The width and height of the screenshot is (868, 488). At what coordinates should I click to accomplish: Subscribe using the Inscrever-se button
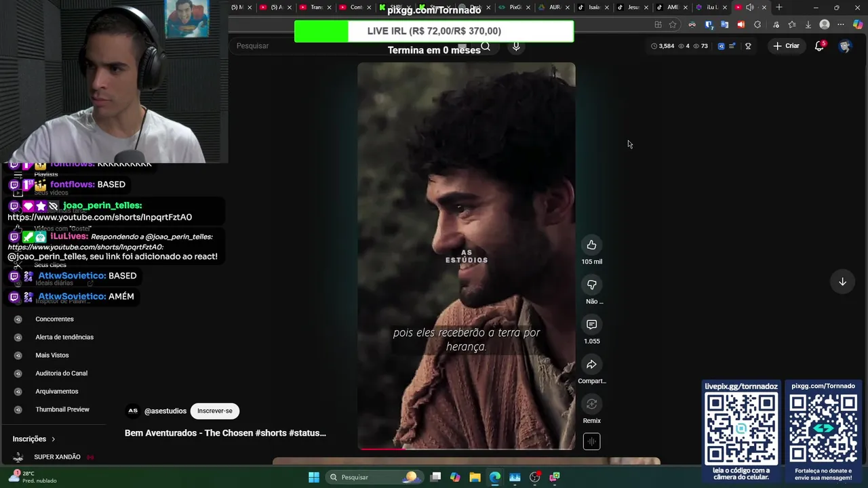[215, 411]
